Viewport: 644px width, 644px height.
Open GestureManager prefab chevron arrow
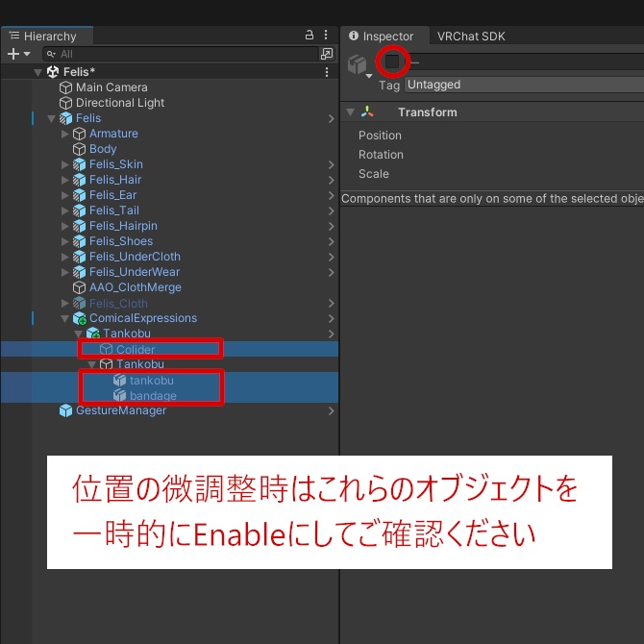[x=331, y=411]
